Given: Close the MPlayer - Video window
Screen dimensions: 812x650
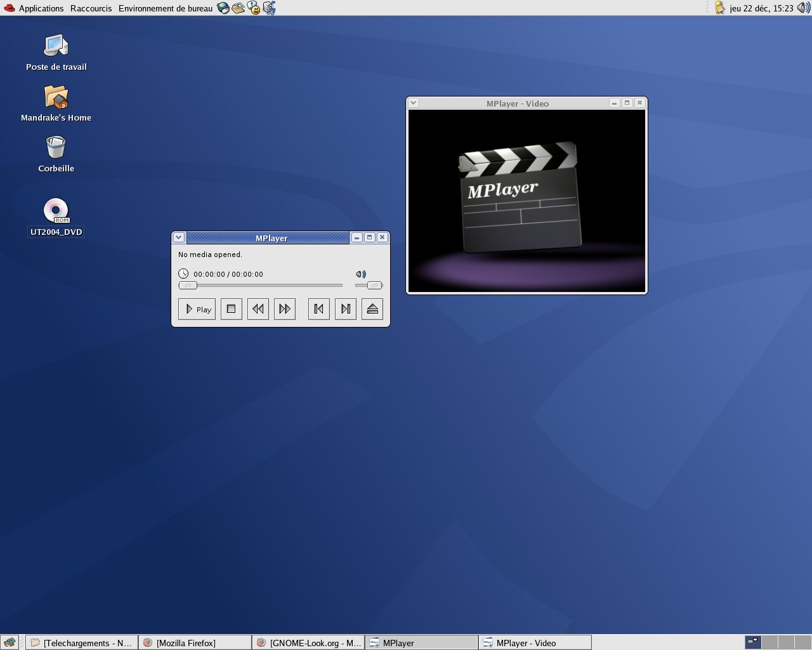Looking at the screenshot, I should coord(639,103).
